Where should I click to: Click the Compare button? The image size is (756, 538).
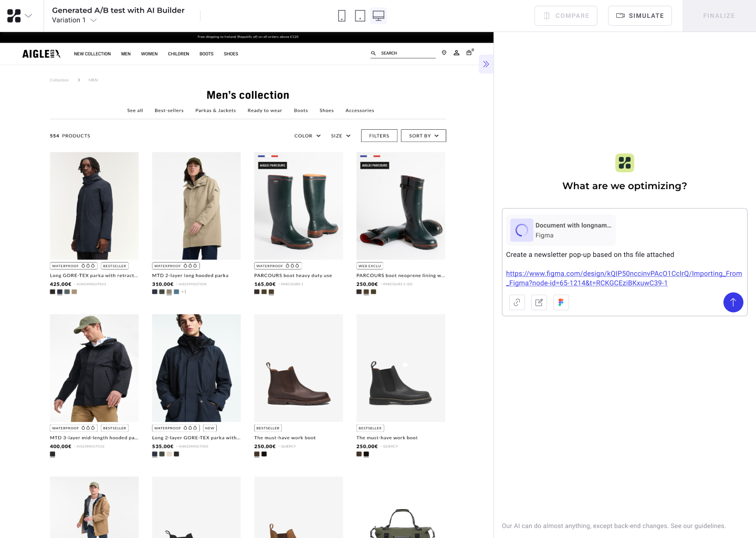point(566,16)
